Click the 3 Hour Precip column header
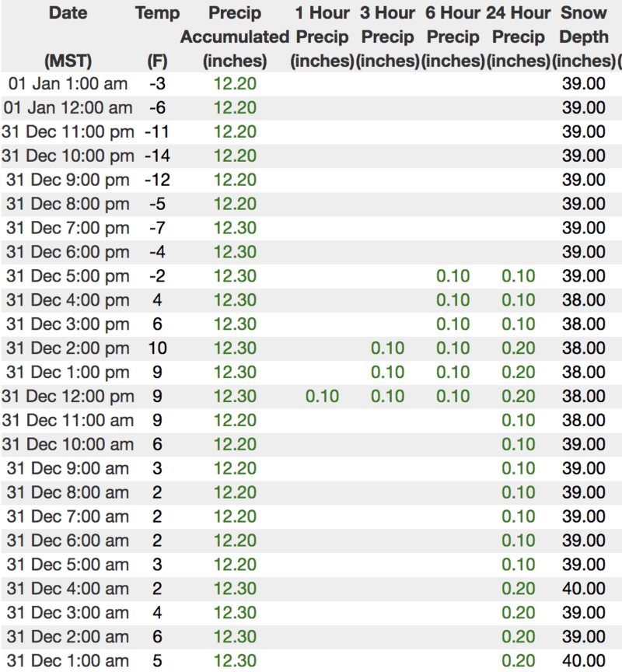Viewport: 622px width, 672px height. 387,36
